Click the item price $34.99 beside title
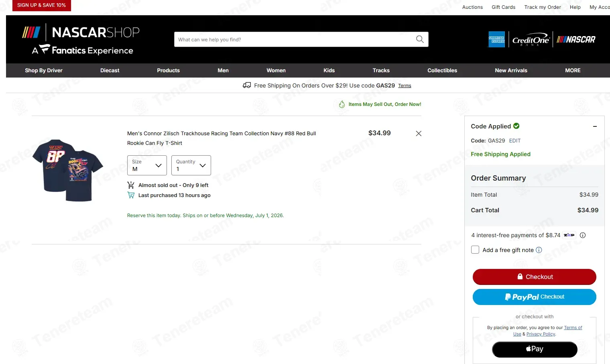The height and width of the screenshot is (364, 610). (x=380, y=133)
